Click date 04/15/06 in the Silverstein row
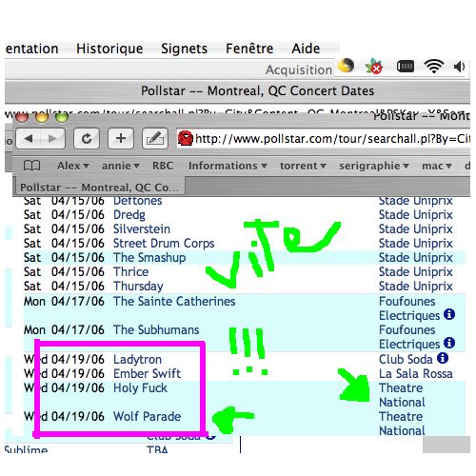Viewport: 476px width, 476px height. point(78,229)
